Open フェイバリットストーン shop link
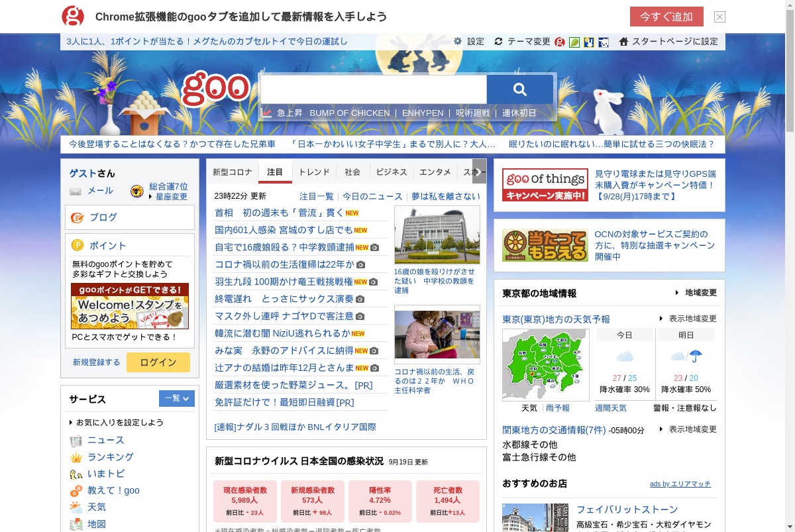The width and height of the screenshot is (795, 532). [x=627, y=509]
